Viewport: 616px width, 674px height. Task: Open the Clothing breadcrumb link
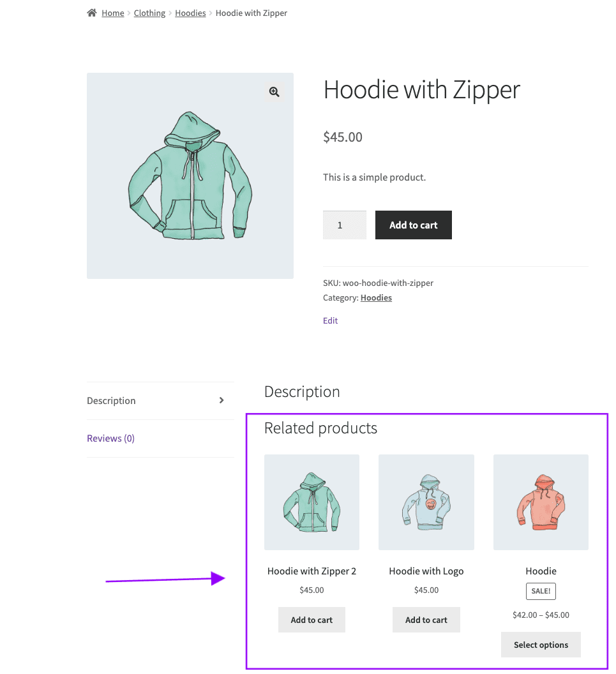(149, 13)
